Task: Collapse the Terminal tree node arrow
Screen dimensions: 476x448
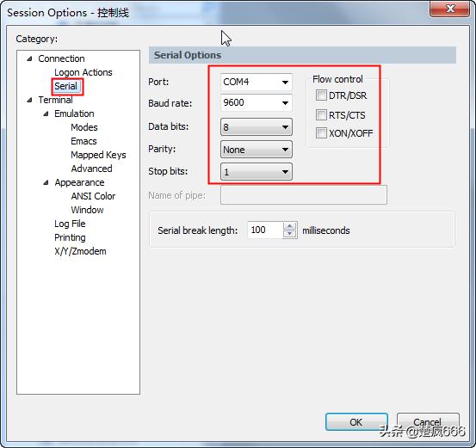Action: click(x=29, y=100)
